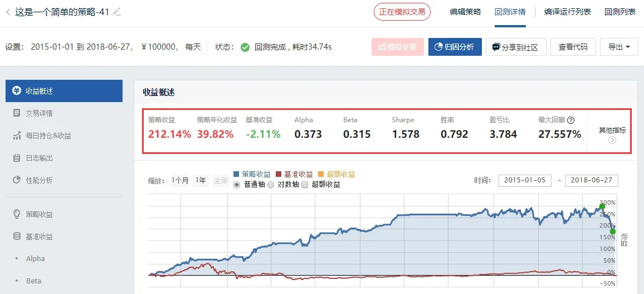Click the bulb icon beside 策略收益
Viewport: 644px width, 294px height.
[16, 214]
